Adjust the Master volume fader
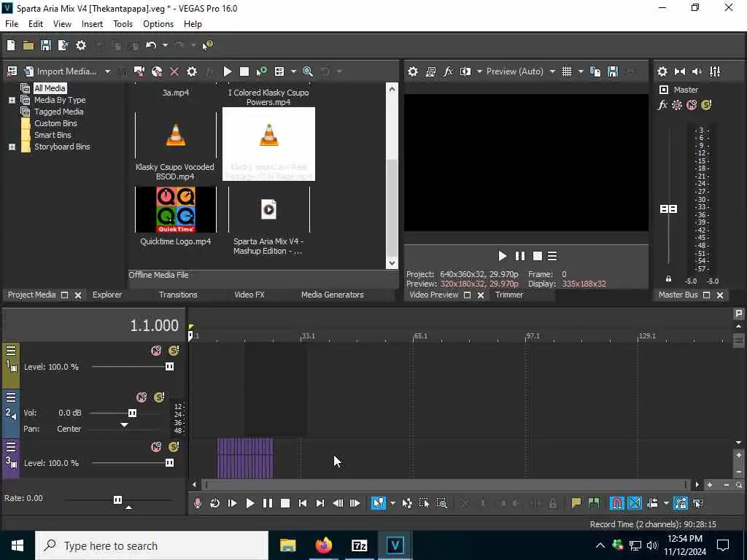This screenshot has width=747, height=560. 668,209
